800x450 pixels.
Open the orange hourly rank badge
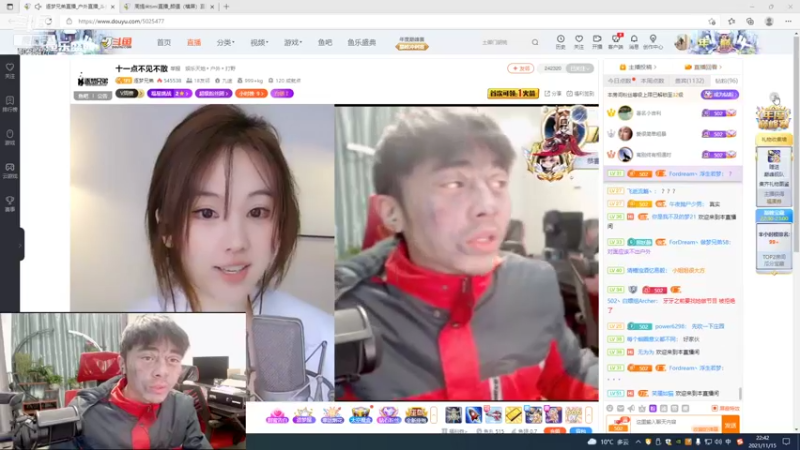251,93
